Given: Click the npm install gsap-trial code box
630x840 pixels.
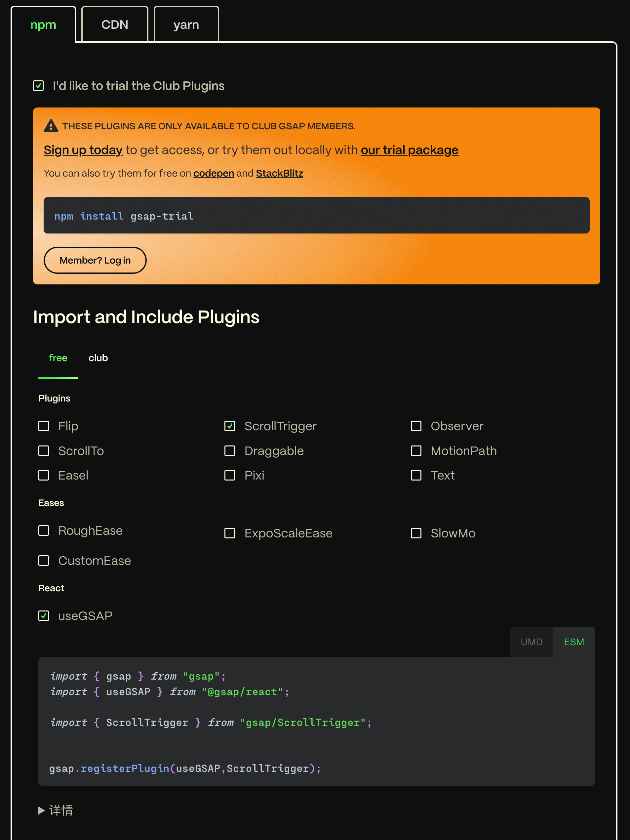Looking at the screenshot, I should coord(317,215).
